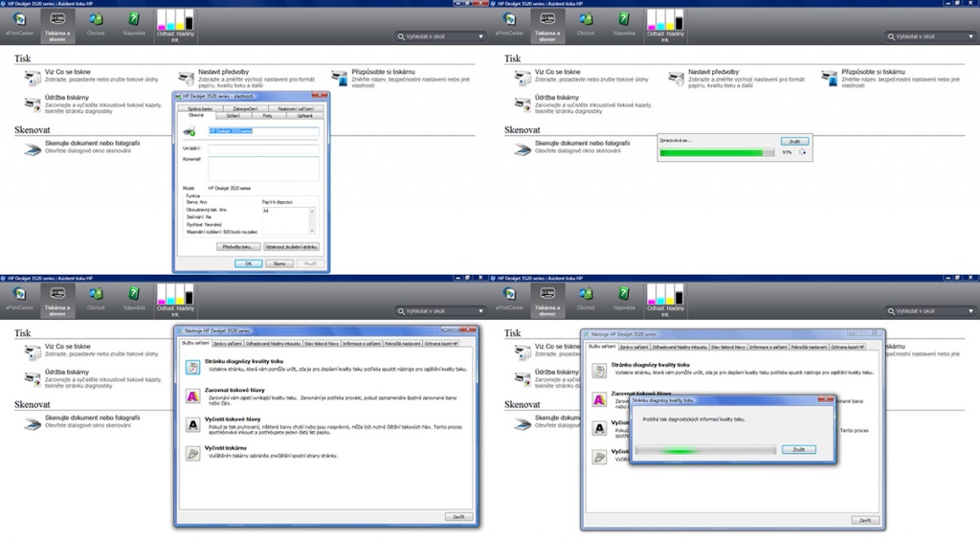Open Informace o zařízení tab in toolbox without popup
Image resolution: width=980 pixels, height=543 pixels.
coord(361,344)
